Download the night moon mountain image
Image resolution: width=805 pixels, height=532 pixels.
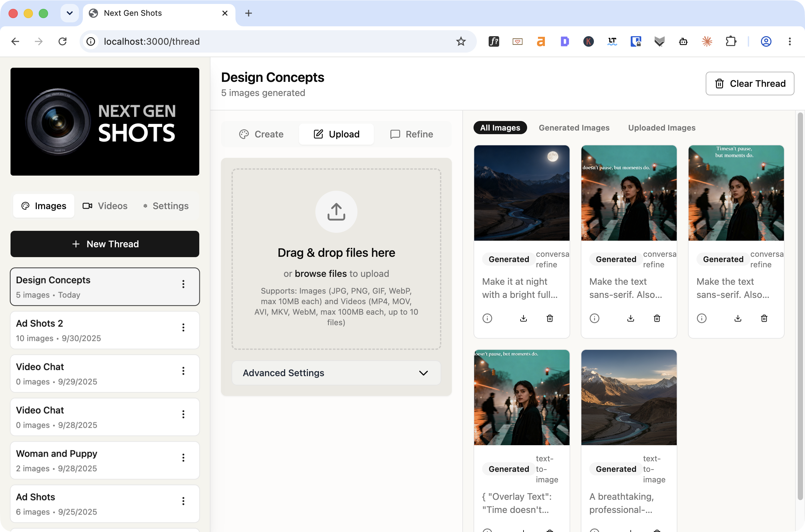(x=524, y=318)
